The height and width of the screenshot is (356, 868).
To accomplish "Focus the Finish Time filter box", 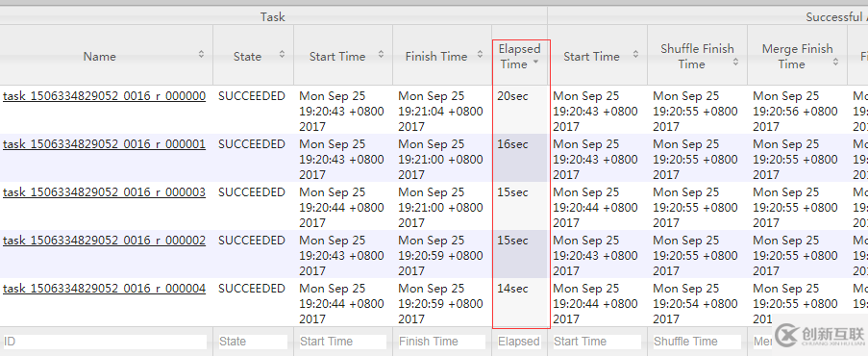I will click(x=442, y=342).
